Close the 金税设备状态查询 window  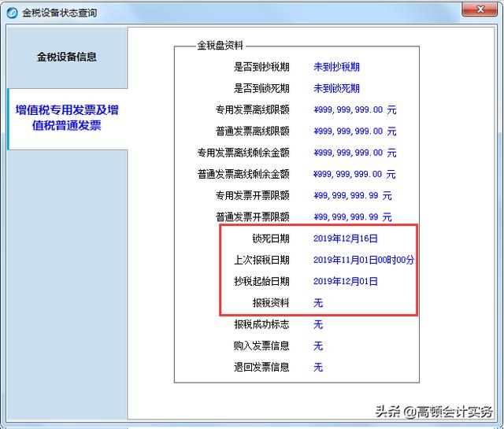click(480, 9)
